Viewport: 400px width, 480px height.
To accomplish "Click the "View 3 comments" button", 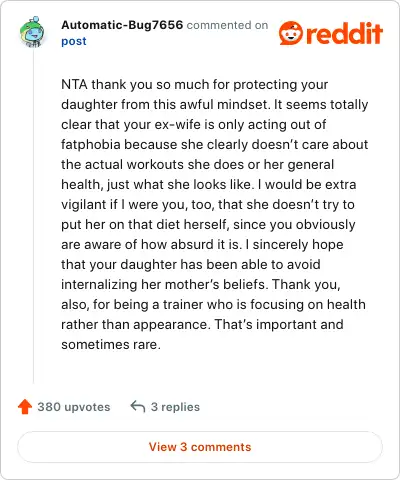I will click(x=200, y=447).
